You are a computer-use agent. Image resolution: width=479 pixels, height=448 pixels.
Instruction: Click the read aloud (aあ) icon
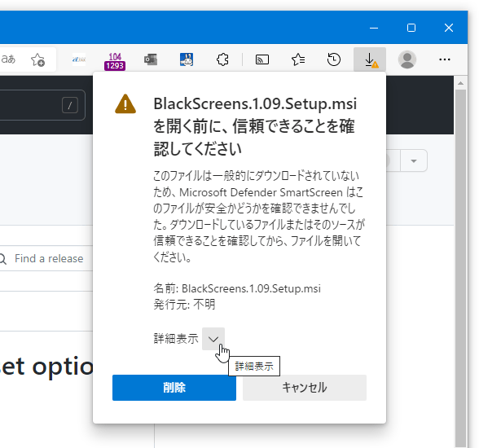(8, 59)
